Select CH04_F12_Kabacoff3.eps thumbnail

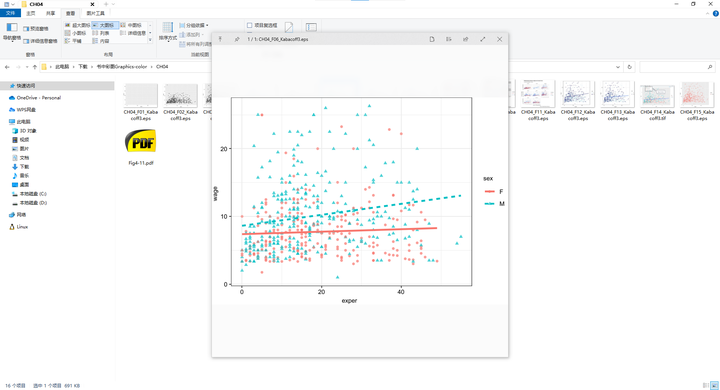click(578, 101)
